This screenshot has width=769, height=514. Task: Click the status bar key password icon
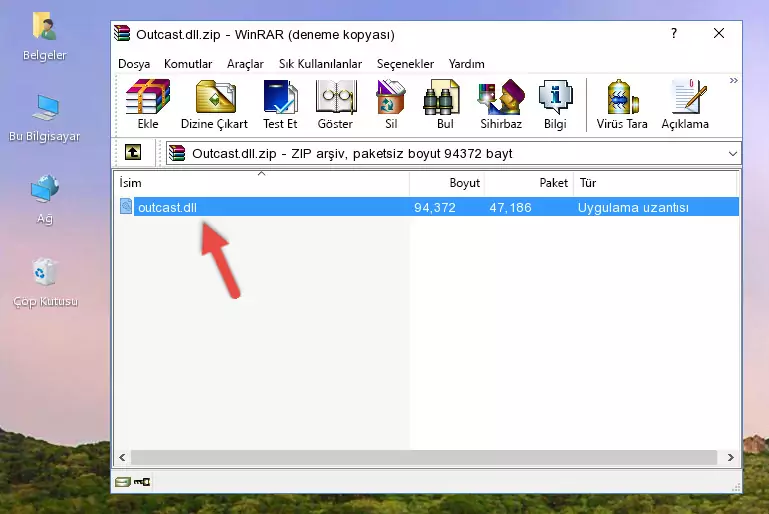point(142,482)
